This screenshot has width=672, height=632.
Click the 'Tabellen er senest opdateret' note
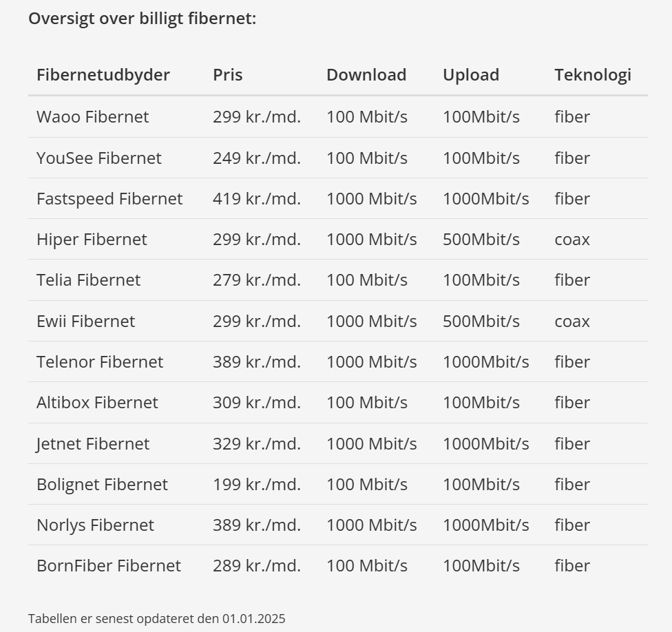[156, 619]
